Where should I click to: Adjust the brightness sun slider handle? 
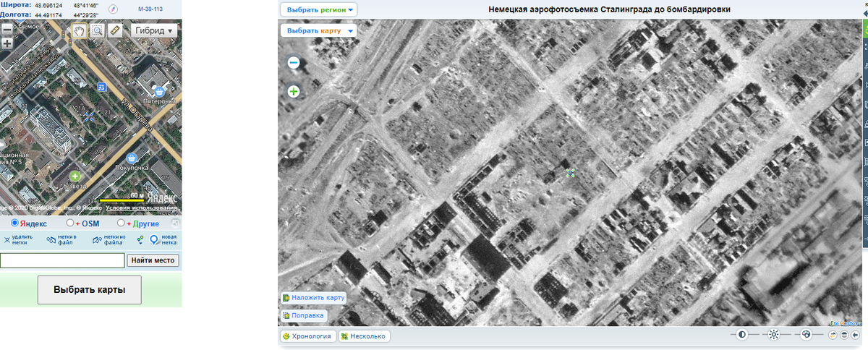pos(774,335)
